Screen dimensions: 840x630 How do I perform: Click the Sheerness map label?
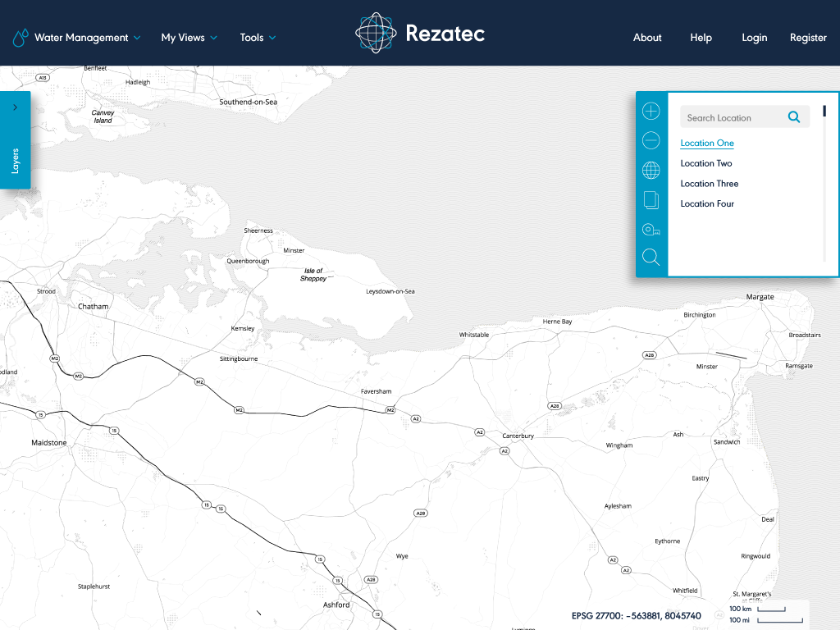pos(258,231)
